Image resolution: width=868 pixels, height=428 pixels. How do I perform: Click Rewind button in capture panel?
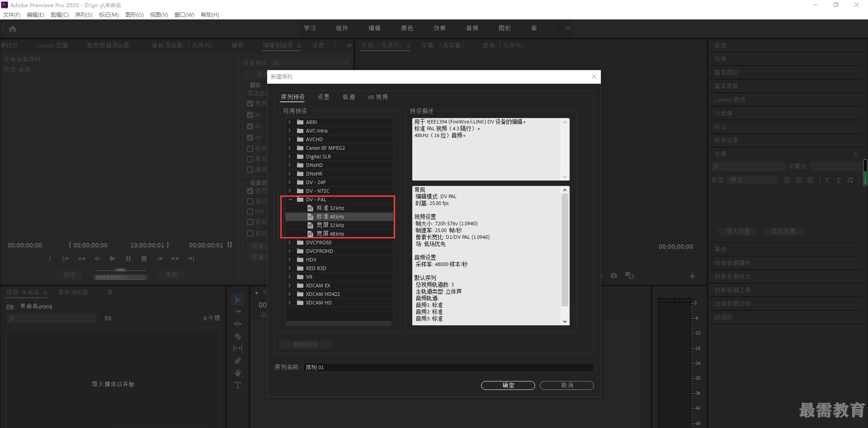click(81, 258)
